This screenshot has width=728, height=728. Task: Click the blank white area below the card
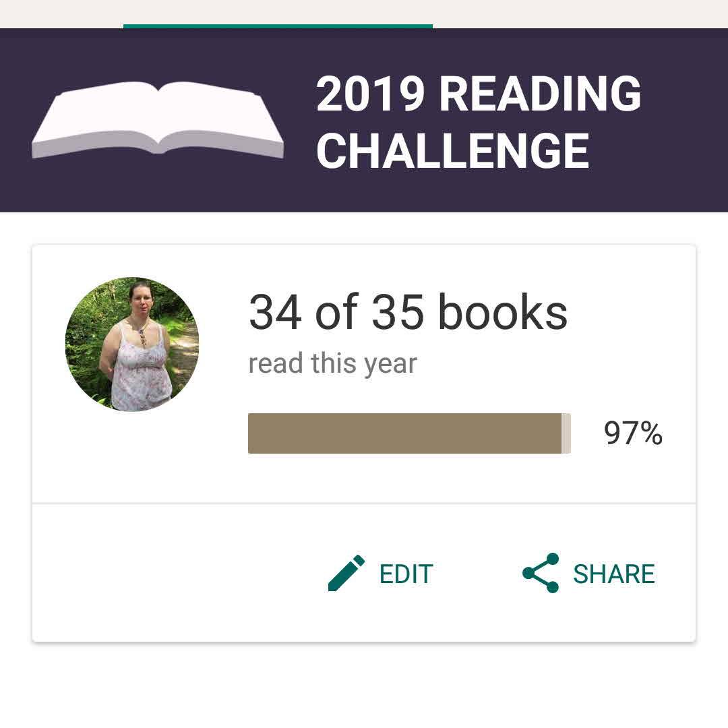(364, 684)
